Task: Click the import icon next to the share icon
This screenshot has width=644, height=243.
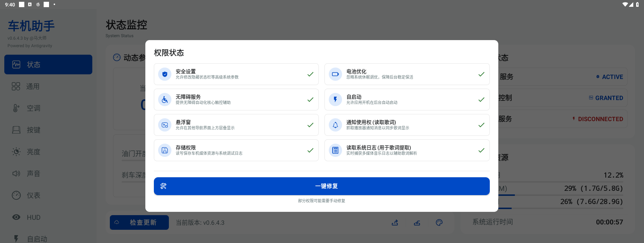Action: [x=417, y=223]
